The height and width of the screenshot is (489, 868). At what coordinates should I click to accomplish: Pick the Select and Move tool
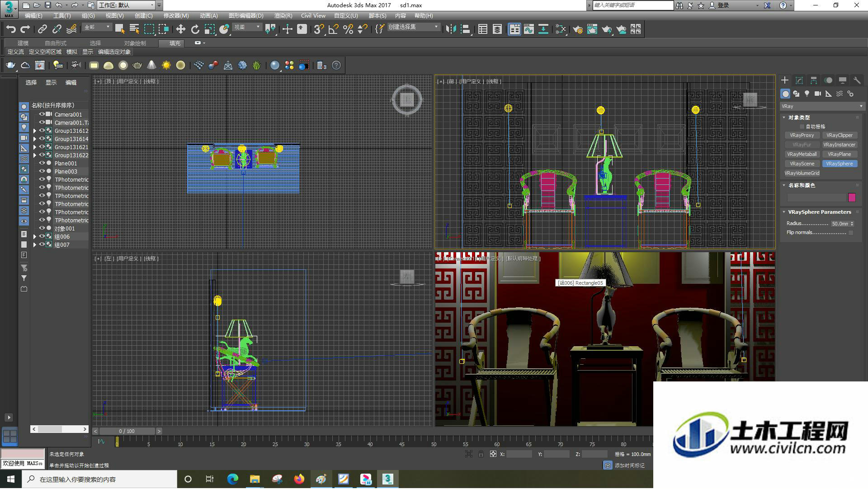click(180, 29)
